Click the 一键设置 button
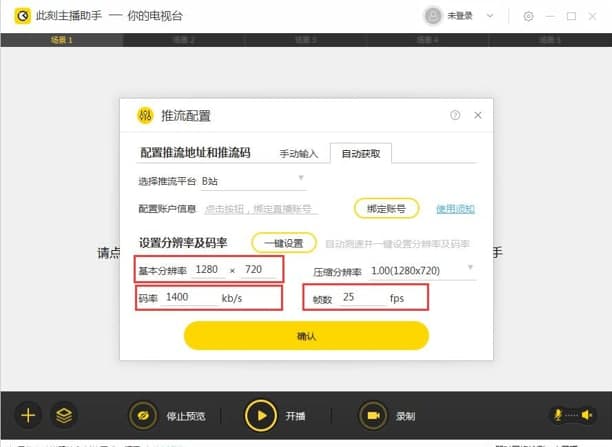Image resolution: width=612 pixels, height=447 pixels. (284, 243)
